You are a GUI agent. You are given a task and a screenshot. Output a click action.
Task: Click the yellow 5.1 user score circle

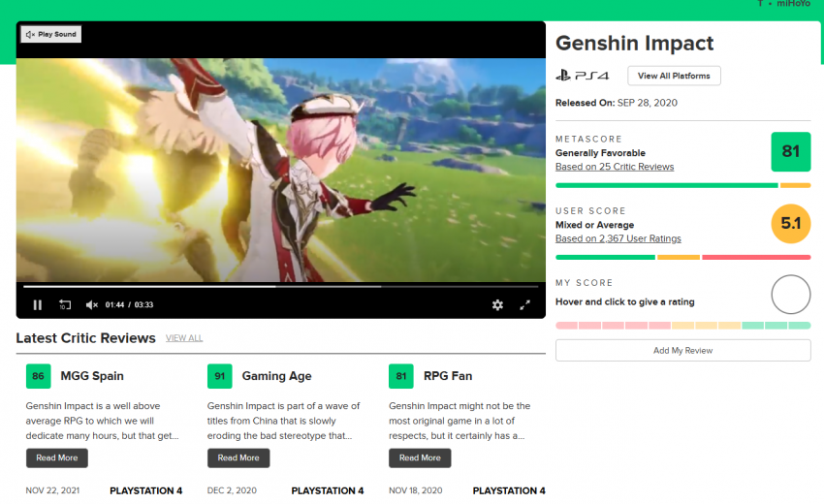pos(790,223)
